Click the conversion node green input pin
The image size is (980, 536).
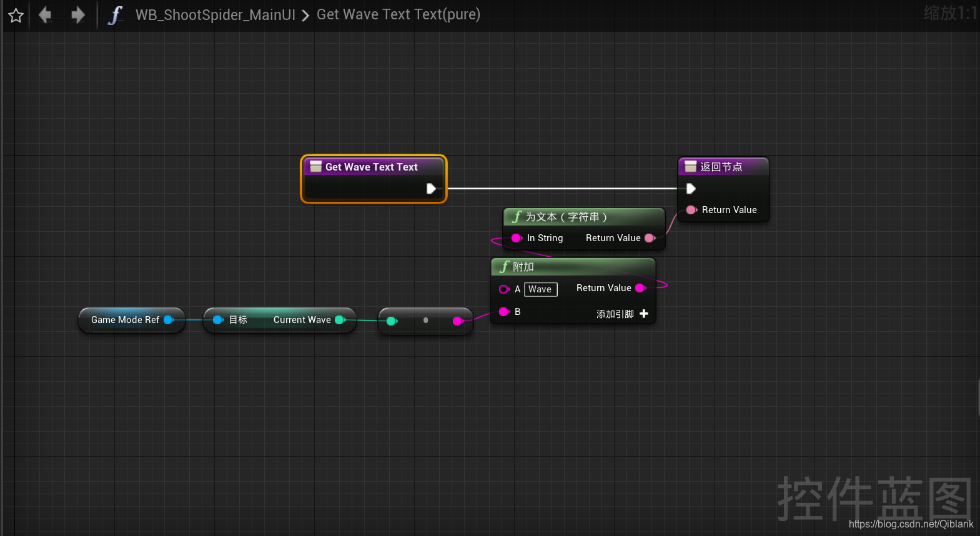[392, 321]
